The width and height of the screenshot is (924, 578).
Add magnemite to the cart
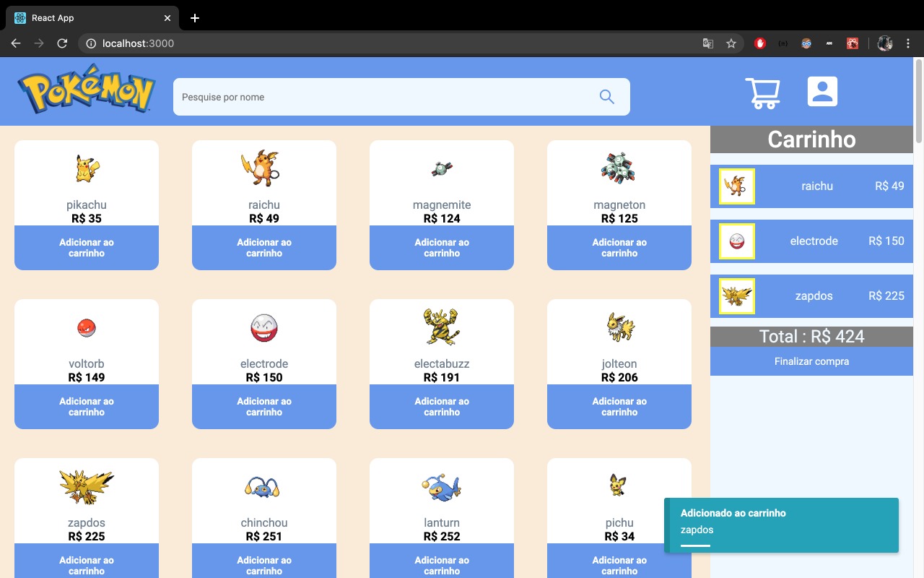tap(442, 248)
